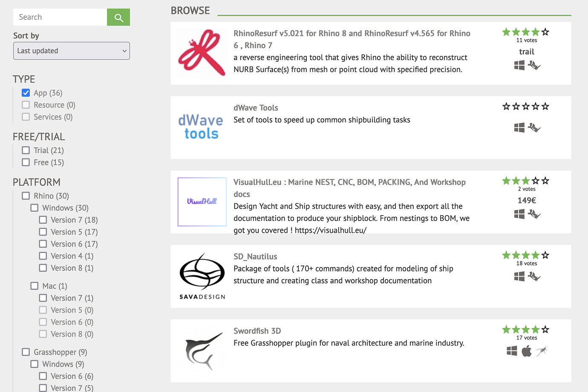Screen dimensions: 588x392
Task: Click the Grasshopper icon on Swordfish 3D
Action: (542, 351)
